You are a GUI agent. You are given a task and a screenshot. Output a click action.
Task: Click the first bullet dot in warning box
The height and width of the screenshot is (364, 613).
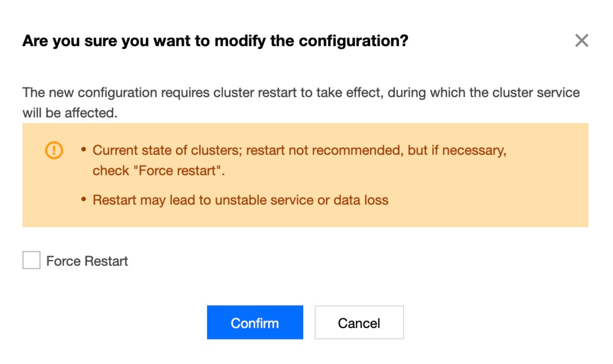83,149
